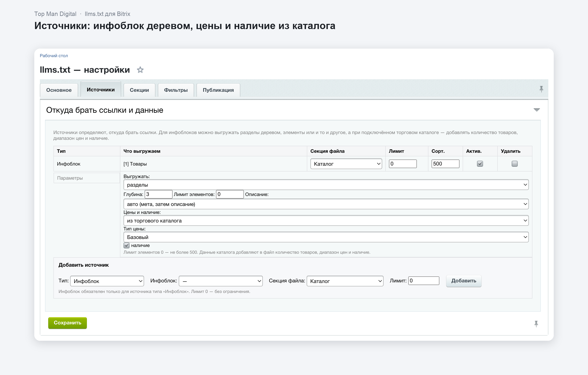Focus the Лимит field in Товары row
Screen dimensions: 588x375
tap(403, 164)
